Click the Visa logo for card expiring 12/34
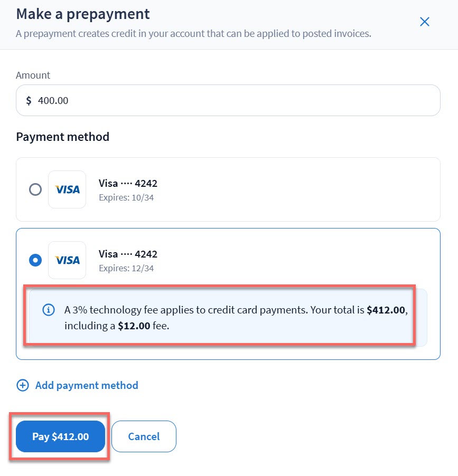The width and height of the screenshot is (458, 476). click(x=67, y=260)
